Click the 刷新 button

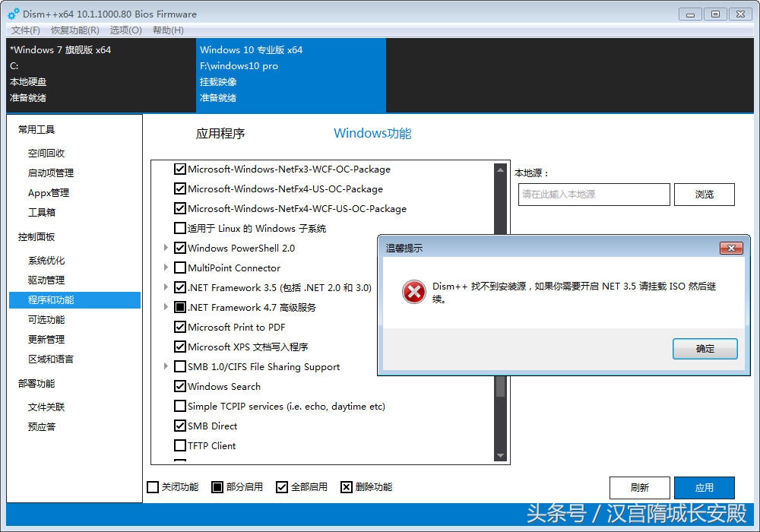tap(640, 487)
